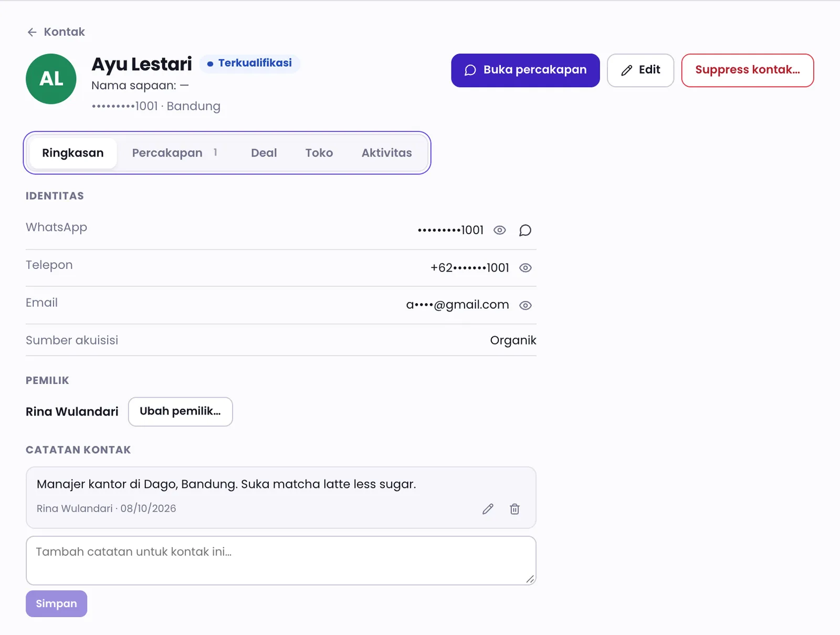The image size is (840, 635).
Task: Click the masked email a••••@gmail.com
Action: 457,305
